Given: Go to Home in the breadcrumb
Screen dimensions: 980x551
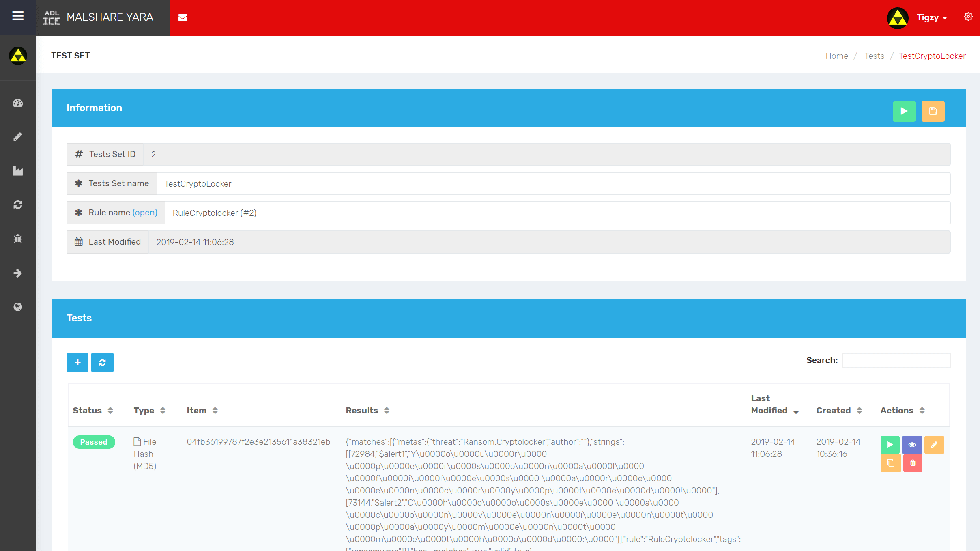Looking at the screenshot, I should coord(836,56).
